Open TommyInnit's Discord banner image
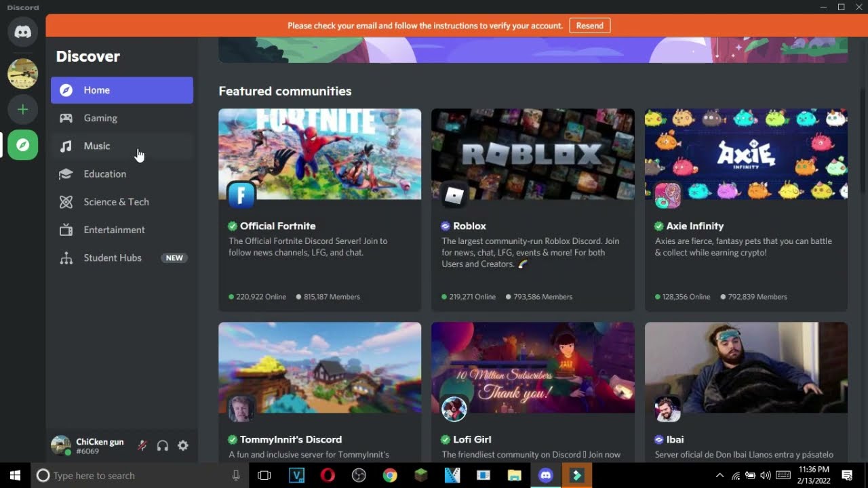Screen dimensions: 868x488 tap(319, 367)
